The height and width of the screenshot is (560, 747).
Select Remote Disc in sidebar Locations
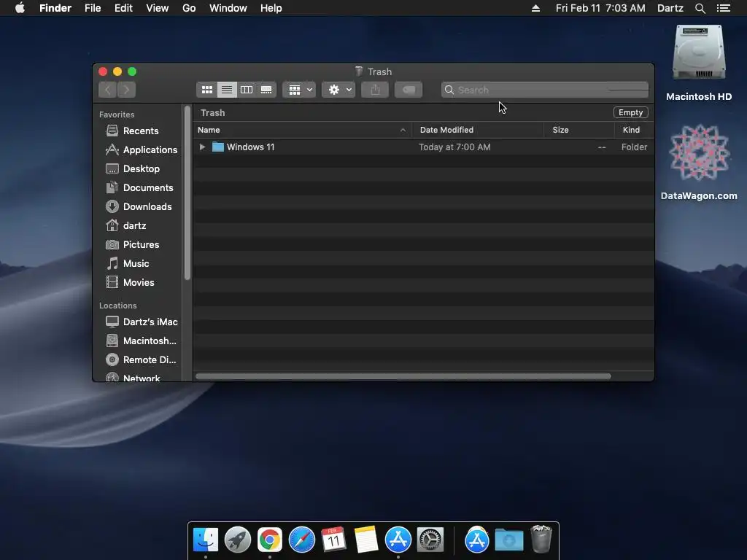(x=141, y=360)
